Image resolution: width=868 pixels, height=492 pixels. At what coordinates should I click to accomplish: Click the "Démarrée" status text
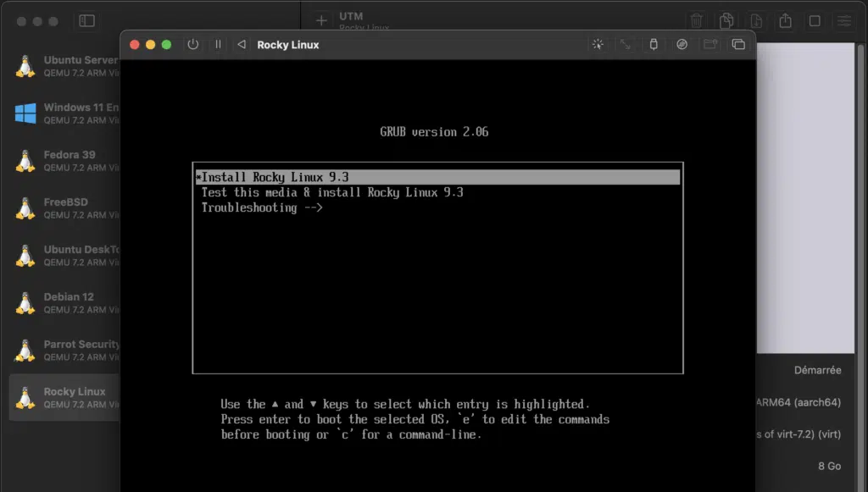pos(818,370)
